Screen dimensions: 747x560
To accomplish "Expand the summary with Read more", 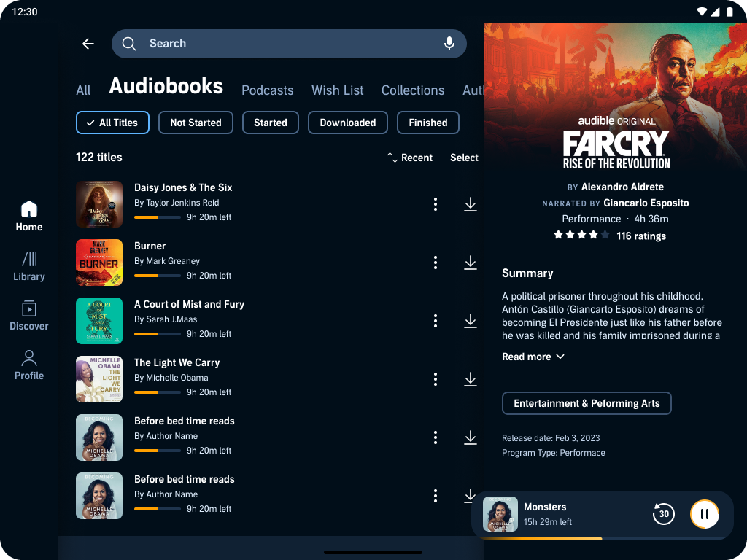I will [533, 357].
